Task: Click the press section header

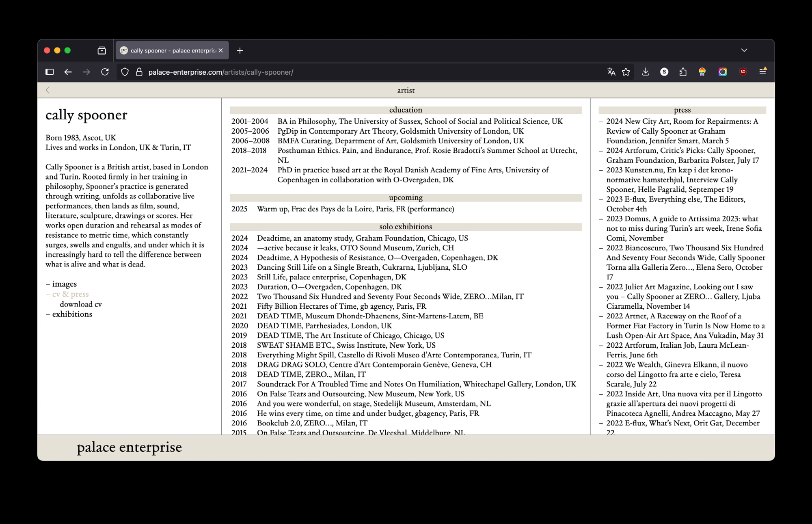Action: pyautogui.click(x=682, y=110)
